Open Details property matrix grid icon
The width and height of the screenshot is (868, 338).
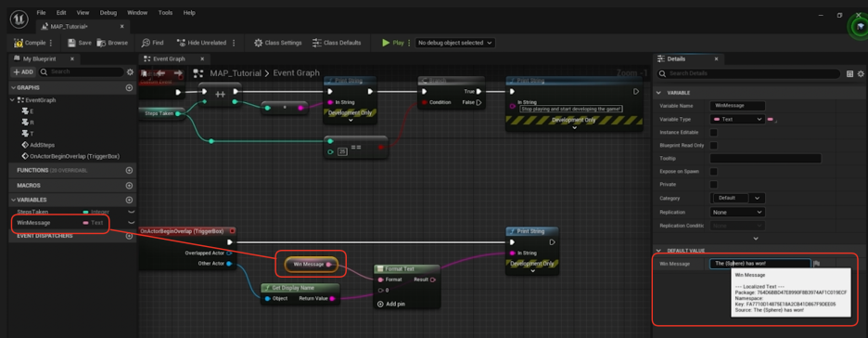pyautogui.click(x=849, y=73)
